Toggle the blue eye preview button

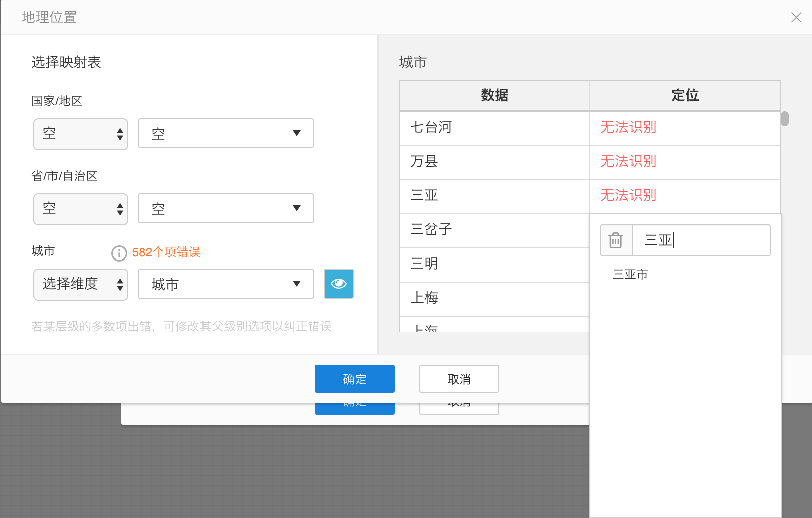pyautogui.click(x=339, y=284)
